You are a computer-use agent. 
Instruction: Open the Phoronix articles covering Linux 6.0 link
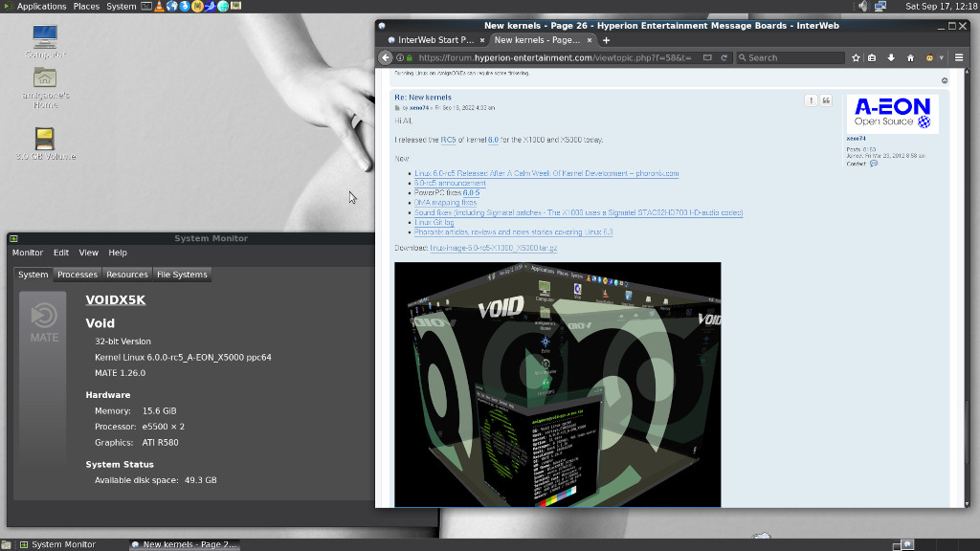[513, 231]
